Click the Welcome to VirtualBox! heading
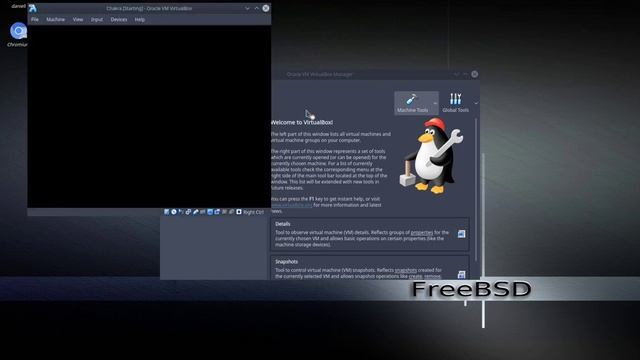640x360 pixels. (302, 122)
